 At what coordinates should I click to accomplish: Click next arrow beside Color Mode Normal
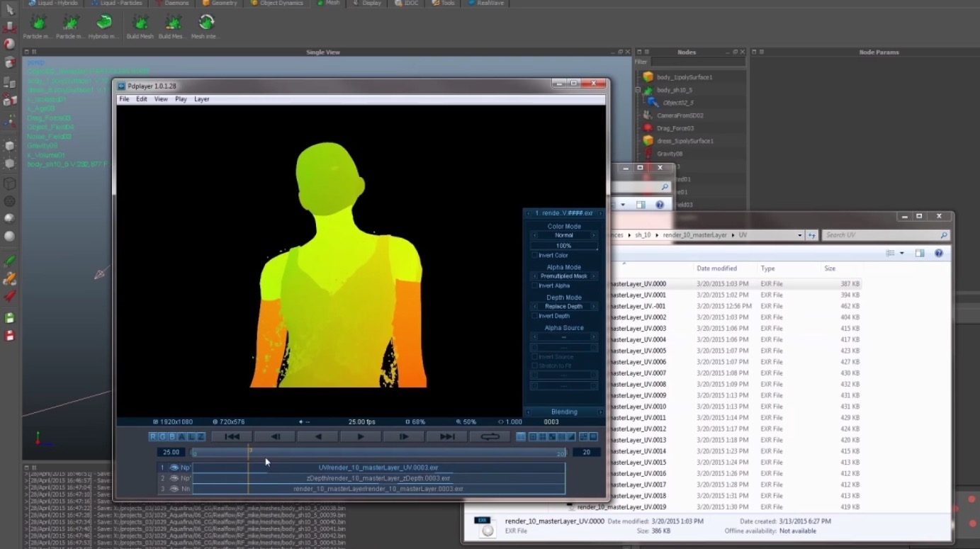pyautogui.click(x=594, y=235)
